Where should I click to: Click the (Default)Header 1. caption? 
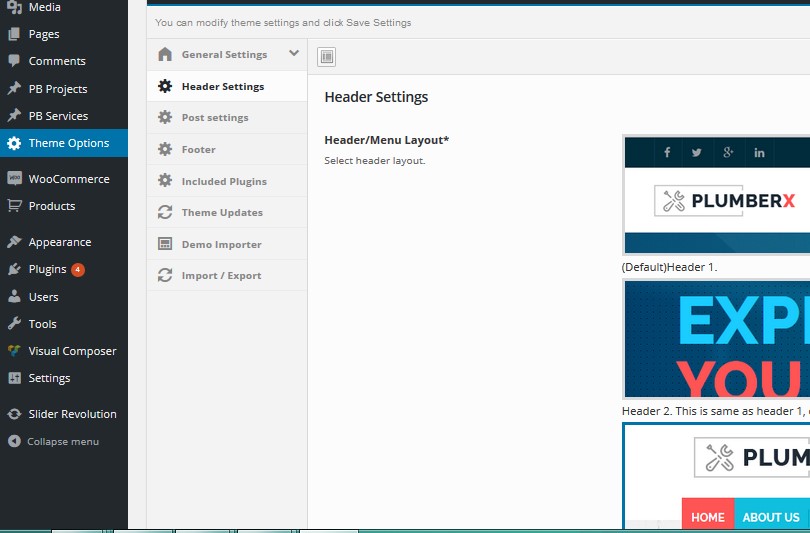[x=669, y=267]
